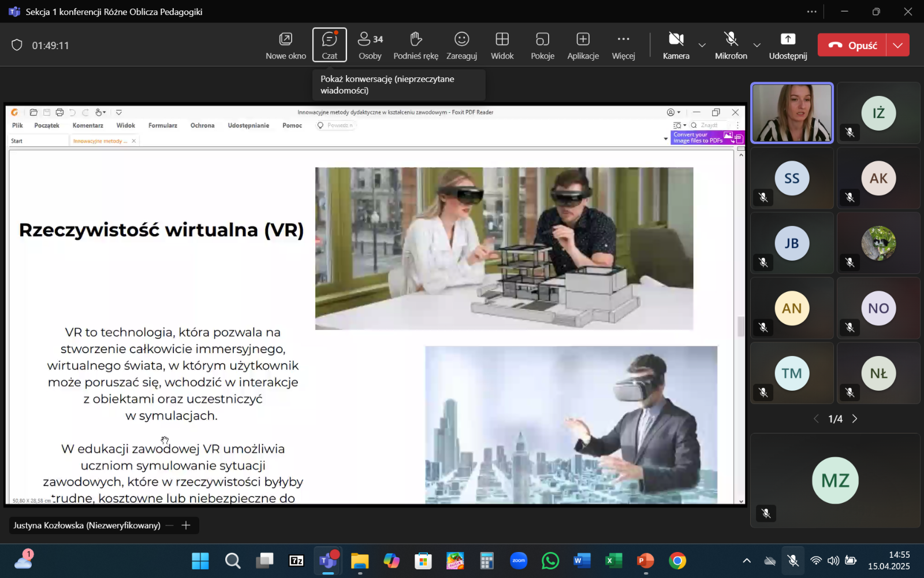The image size is (924, 578).
Task: Share screen using Udostępnij
Action: click(788, 45)
